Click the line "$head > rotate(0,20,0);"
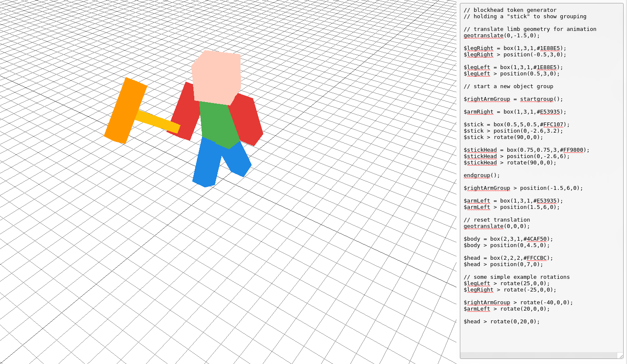 coord(502,322)
